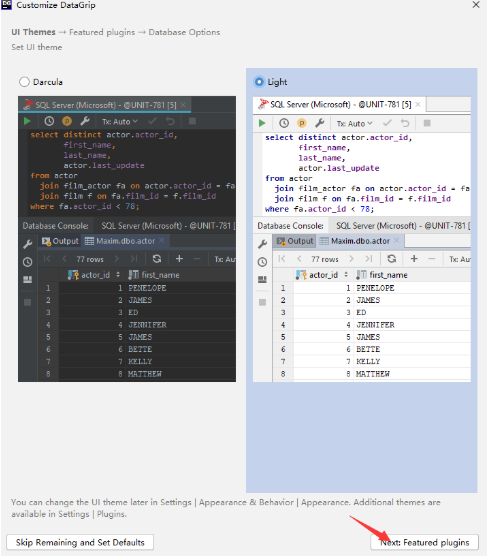Select the Light theme radio button

click(x=259, y=82)
